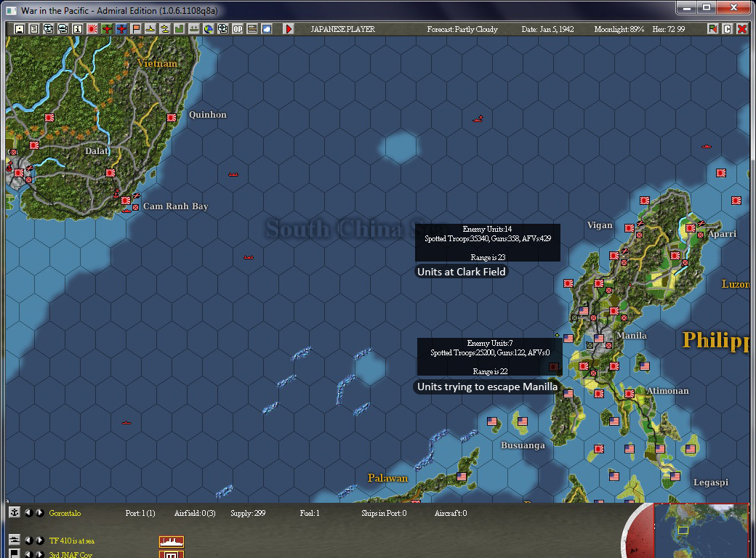Select the Japanese base marker at Vigan

coord(630,228)
